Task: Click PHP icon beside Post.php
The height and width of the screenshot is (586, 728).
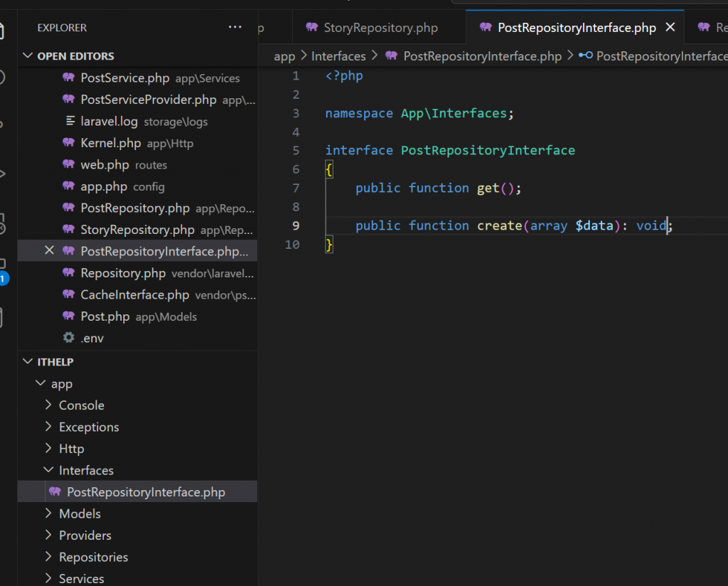Action: click(x=69, y=316)
